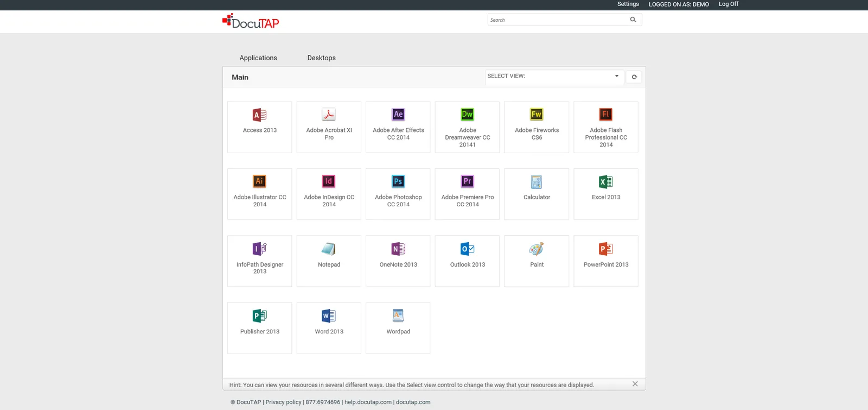Open Adobe Dreamweaver CC icon
The height and width of the screenshot is (410, 868).
click(467, 115)
